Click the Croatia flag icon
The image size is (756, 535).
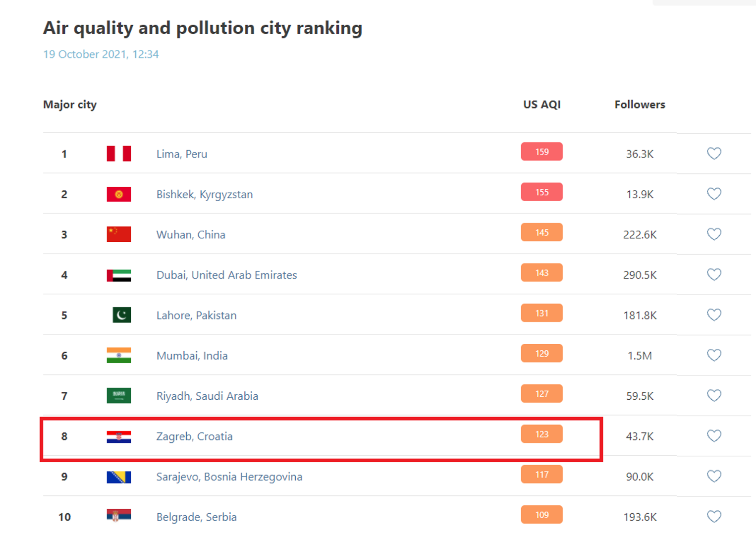click(x=119, y=436)
